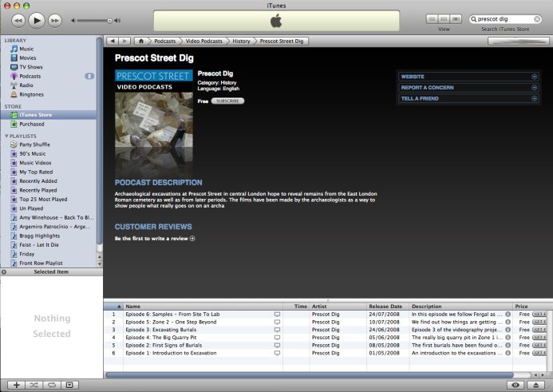553x392 pixels.
Task: Click GET for Episode 4 Big Quarry Pit
Action: pos(539,337)
